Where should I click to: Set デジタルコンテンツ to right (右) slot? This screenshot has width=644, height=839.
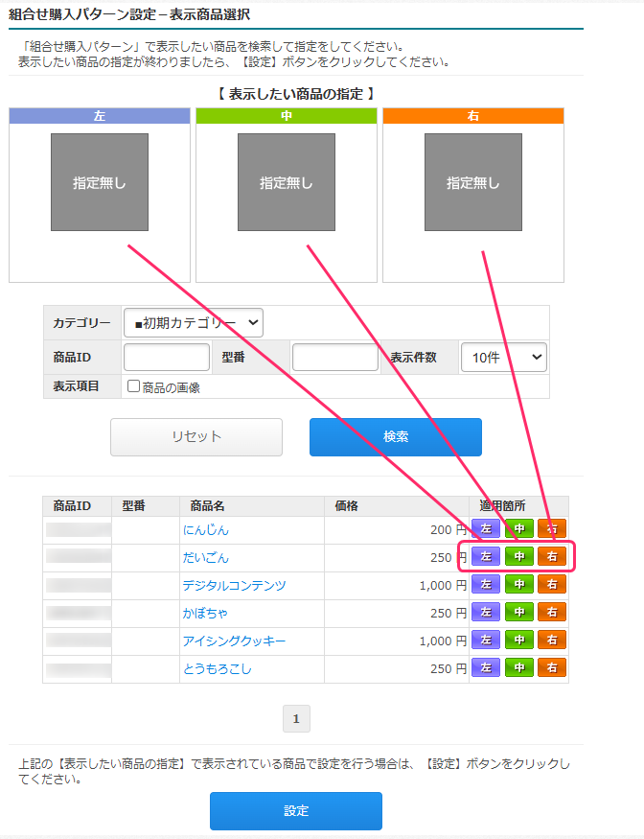pyautogui.click(x=552, y=584)
